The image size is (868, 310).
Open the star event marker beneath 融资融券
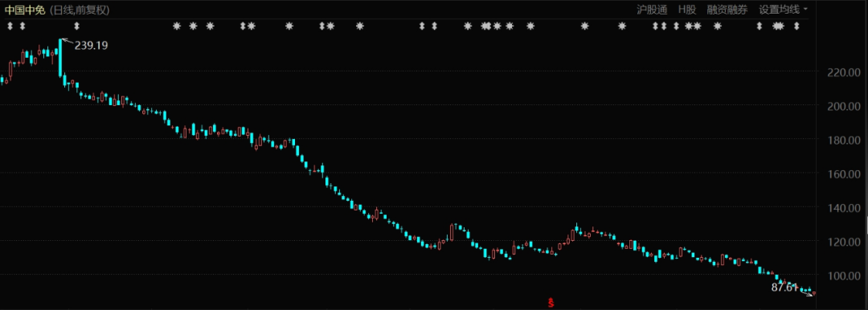click(718, 26)
